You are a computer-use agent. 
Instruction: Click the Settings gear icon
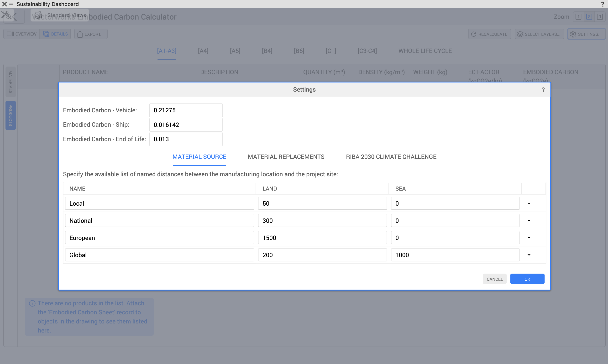tap(573, 34)
